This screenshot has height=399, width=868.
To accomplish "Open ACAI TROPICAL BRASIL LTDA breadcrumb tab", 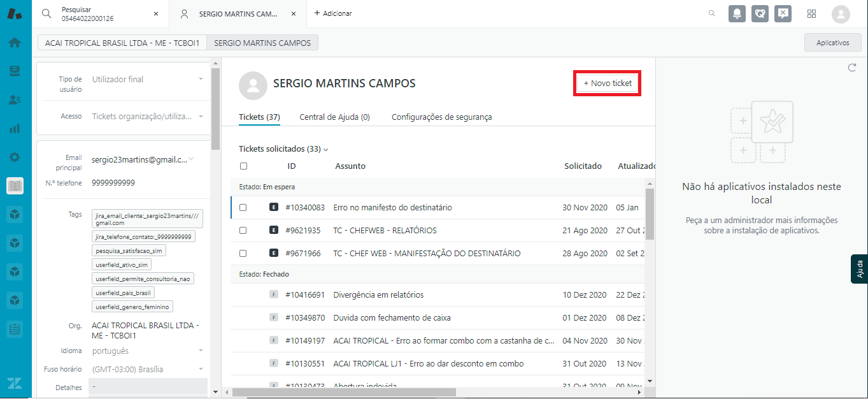I will pos(122,43).
